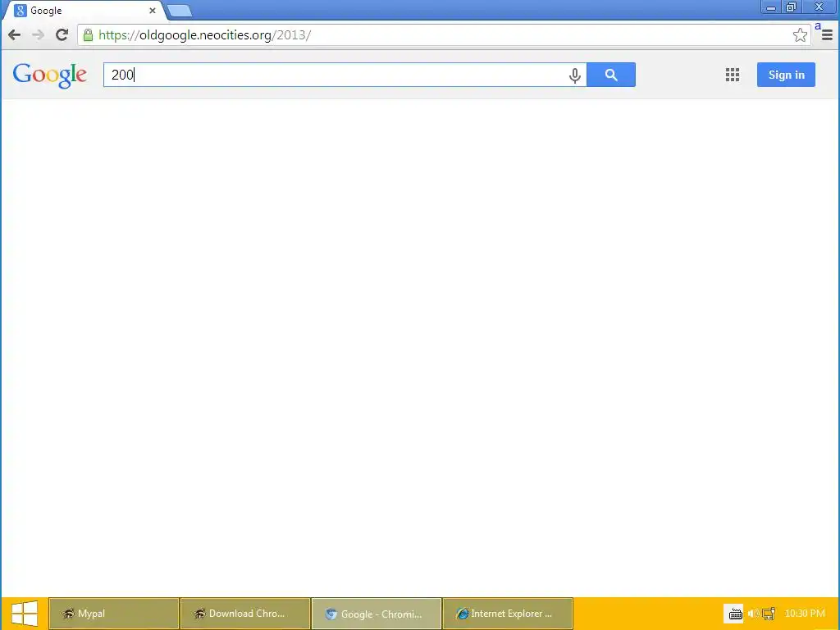This screenshot has width=840, height=630.
Task: Open the Windows Start button
Action: [x=25, y=614]
